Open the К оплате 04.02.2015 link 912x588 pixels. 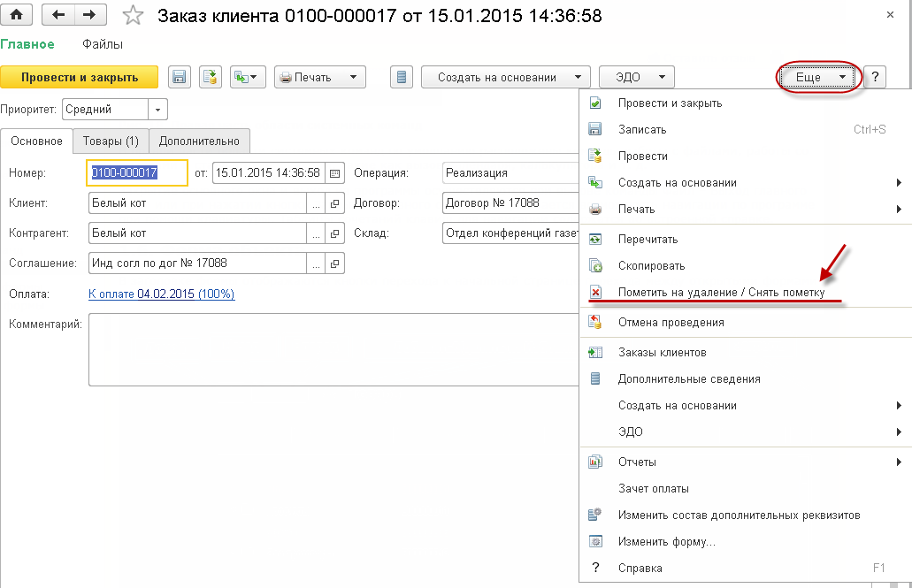coord(162,294)
